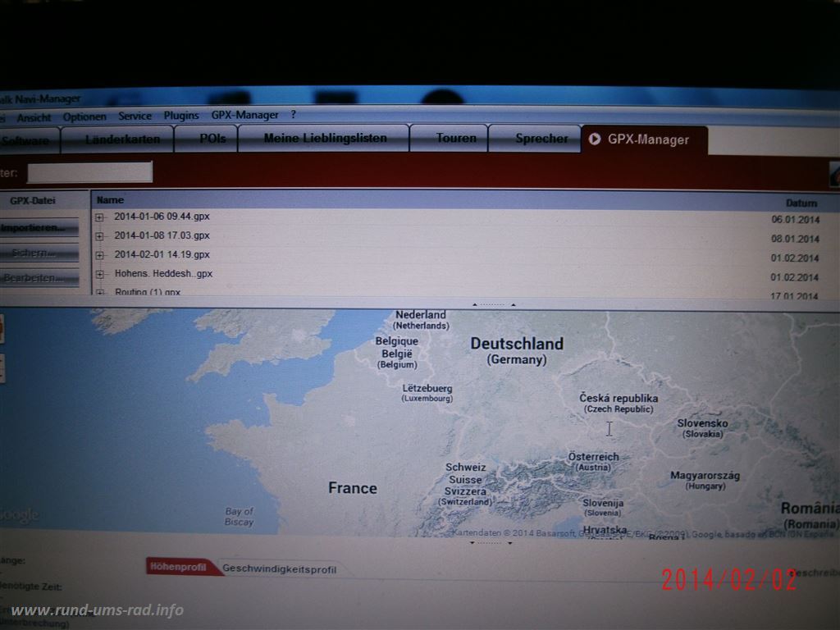Viewport: 840px width, 630px height.
Task: Expand the 2014-01-06 09.44.gpx entry
Action: pos(99,217)
